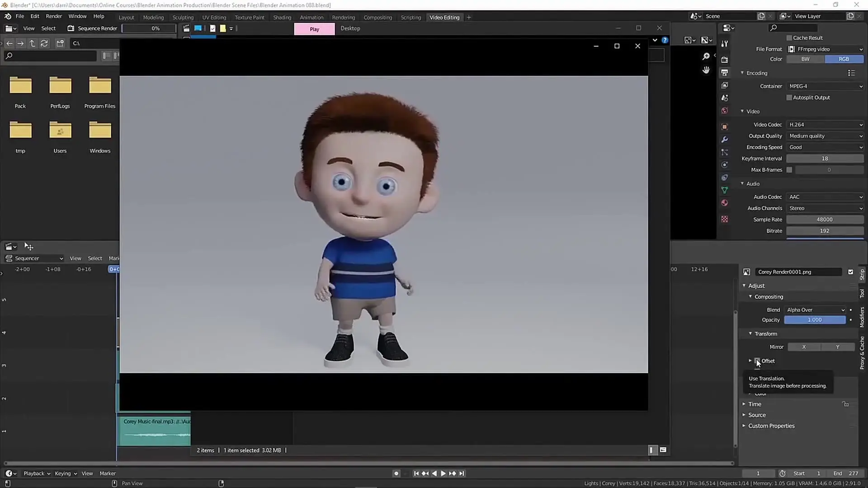Open the Tool properties tab icon
This screenshot has height=488, width=868.
(725, 44)
